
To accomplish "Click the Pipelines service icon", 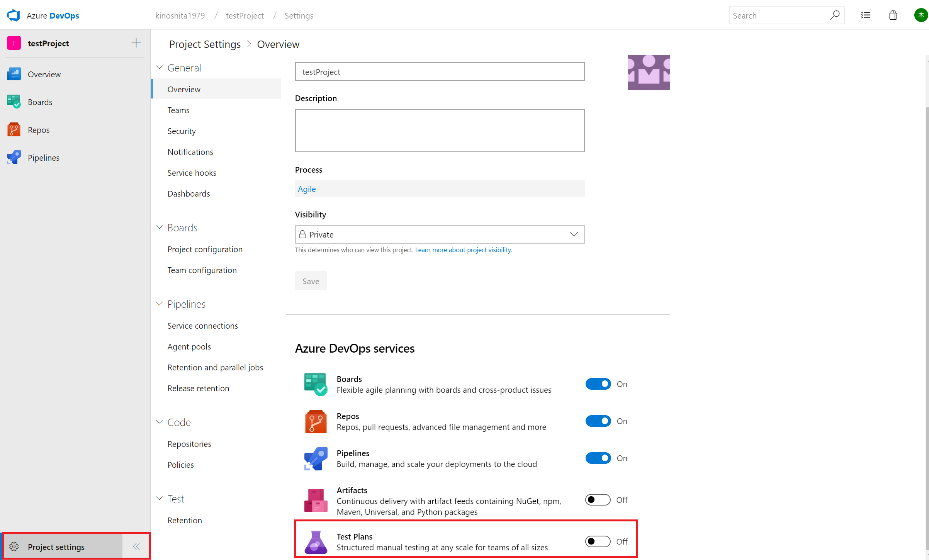I will click(x=316, y=458).
